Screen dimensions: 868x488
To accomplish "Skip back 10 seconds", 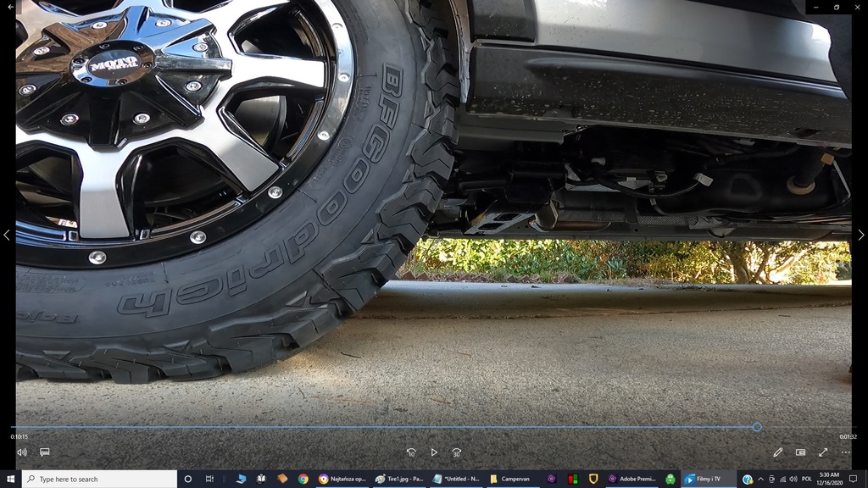I will click(x=411, y=452).
